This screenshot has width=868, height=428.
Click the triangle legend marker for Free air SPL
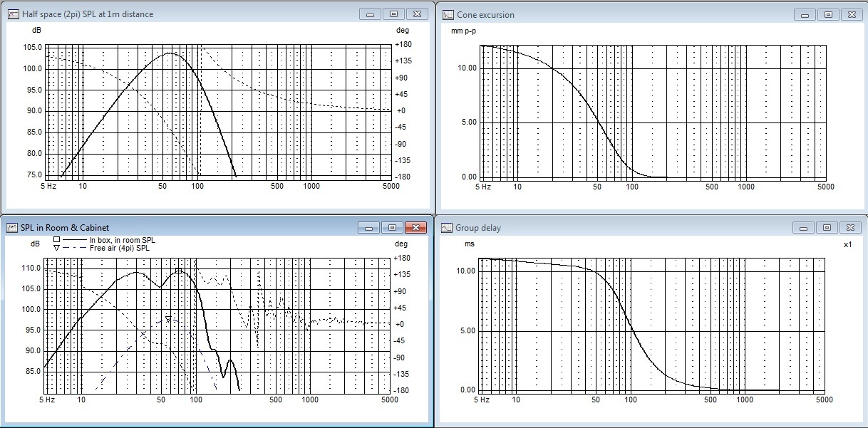[x=56, y=248]
